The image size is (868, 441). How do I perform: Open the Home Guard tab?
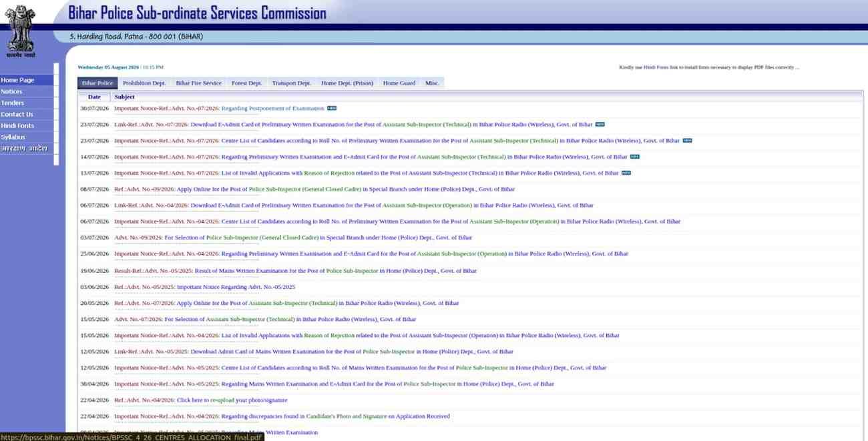399,83
